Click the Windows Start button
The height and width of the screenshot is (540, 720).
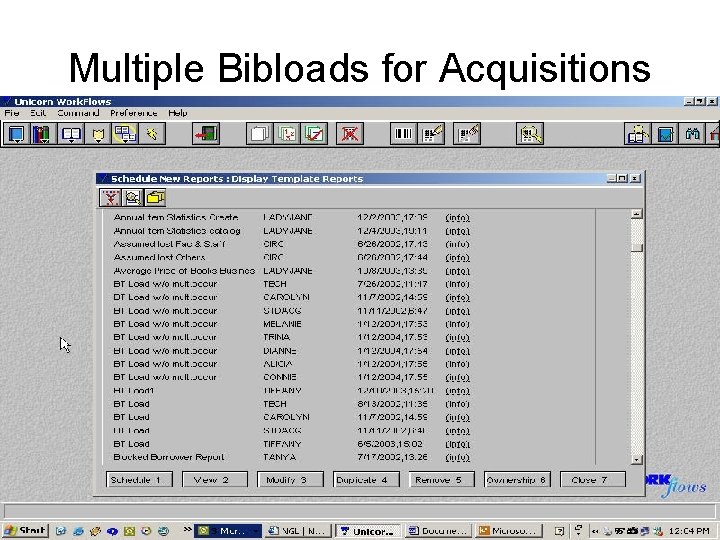tap(26, 531)
